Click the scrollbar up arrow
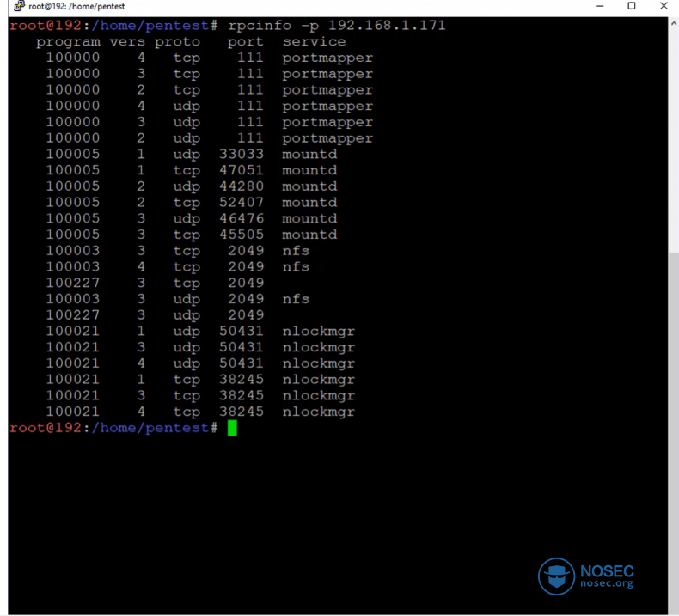 pos(673,24)
